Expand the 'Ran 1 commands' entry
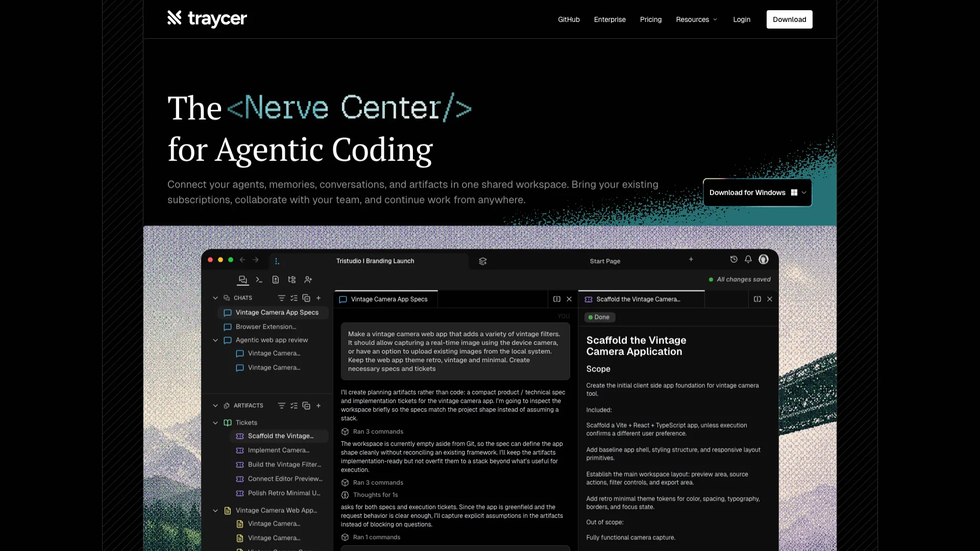 pyautogui.click(x=371, y=537)
